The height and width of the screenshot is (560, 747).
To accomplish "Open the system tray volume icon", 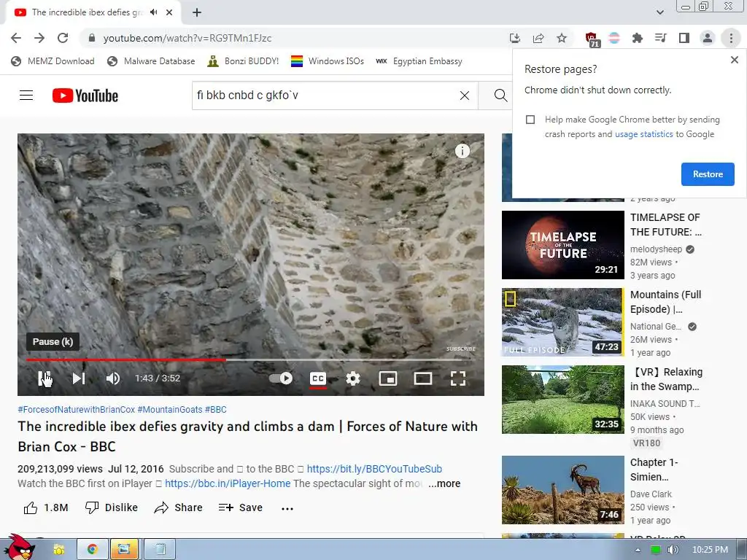I will tap(673, 550).
